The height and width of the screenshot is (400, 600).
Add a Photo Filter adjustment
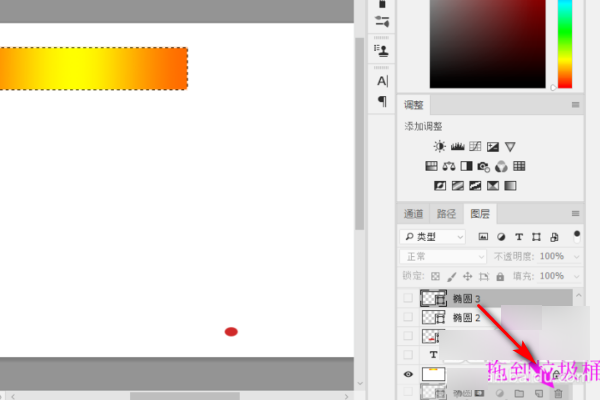coord(484,167)
